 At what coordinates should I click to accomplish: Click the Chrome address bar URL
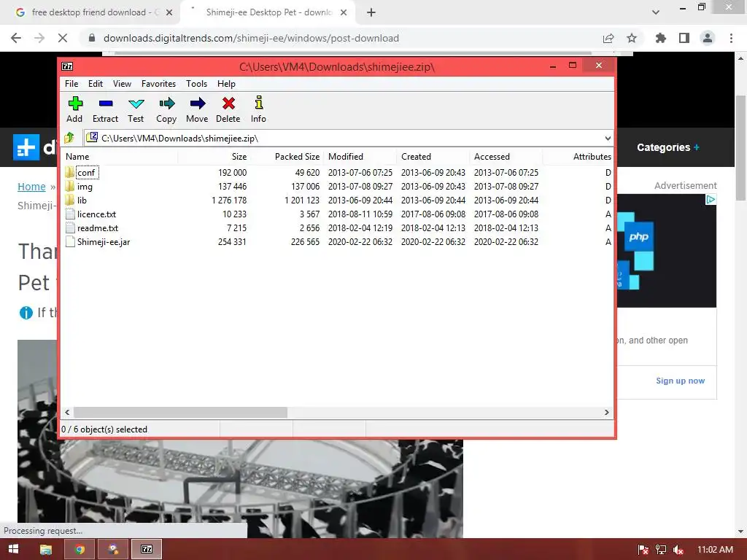pos(251,38)
